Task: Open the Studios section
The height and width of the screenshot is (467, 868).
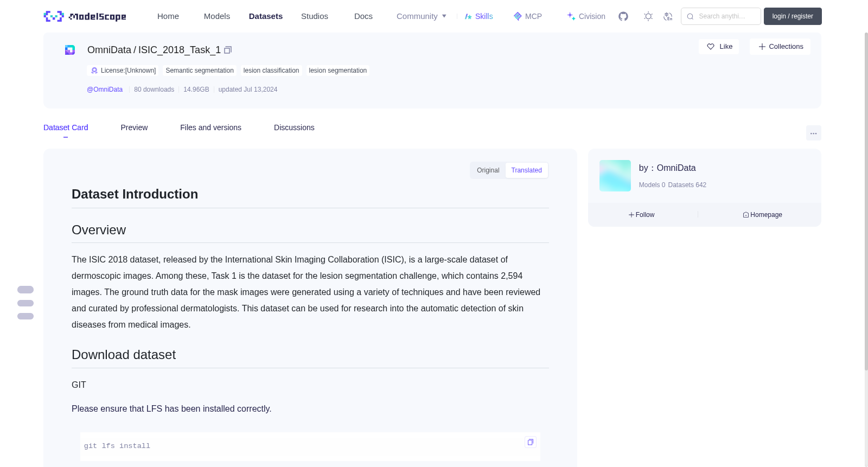Action: click(x=315, y=16)
